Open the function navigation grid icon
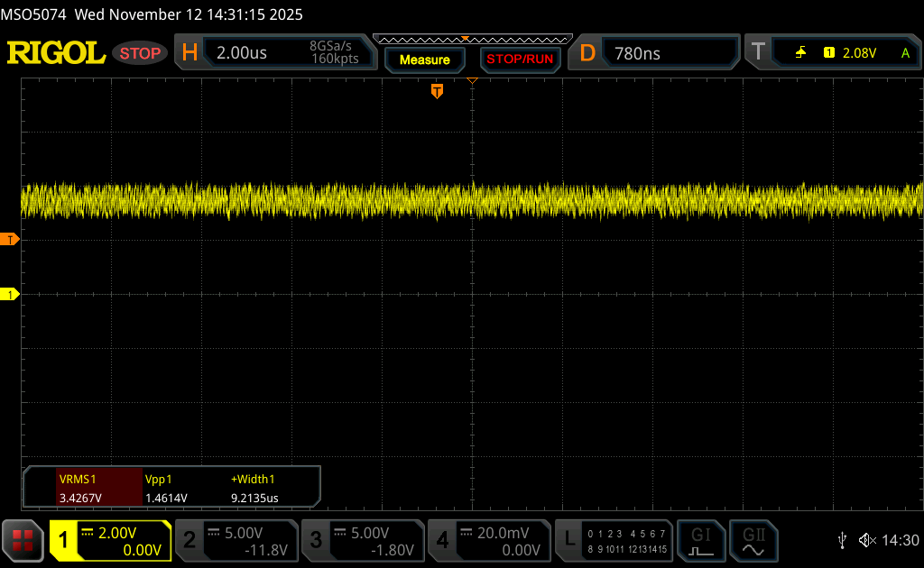This screenshot has width=924, height=568. (23, 540)
